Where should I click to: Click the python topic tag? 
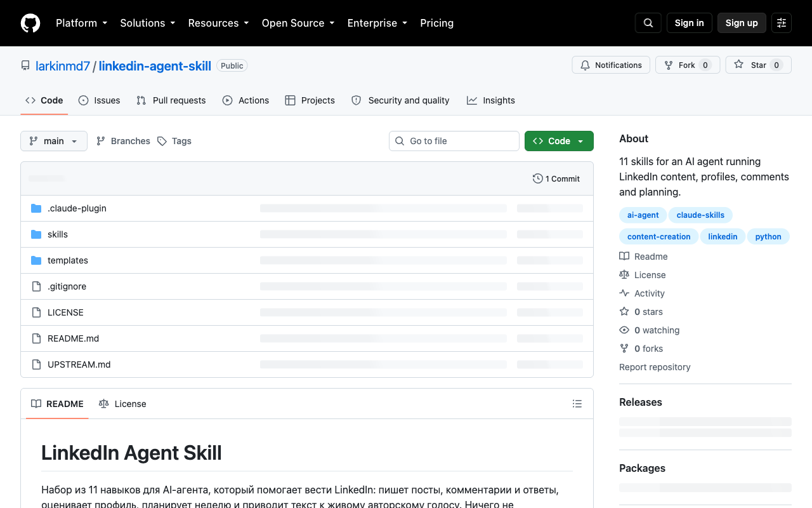pos(768,237)
